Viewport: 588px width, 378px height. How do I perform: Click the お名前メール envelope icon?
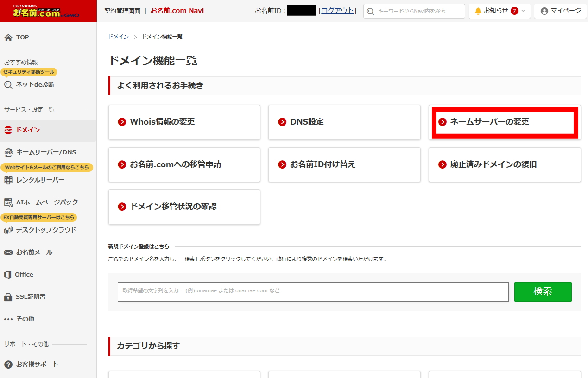(8, 252)
